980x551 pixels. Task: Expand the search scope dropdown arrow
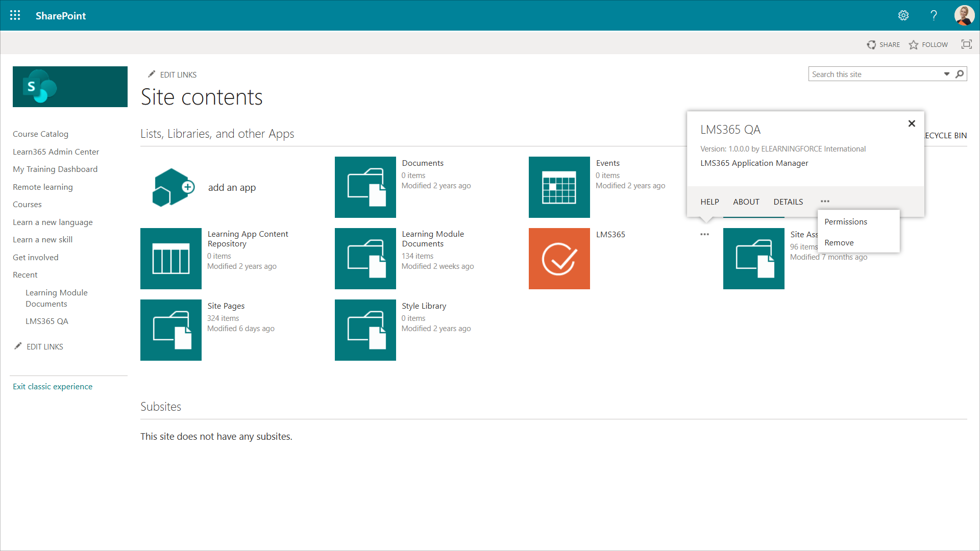(946, 74)
